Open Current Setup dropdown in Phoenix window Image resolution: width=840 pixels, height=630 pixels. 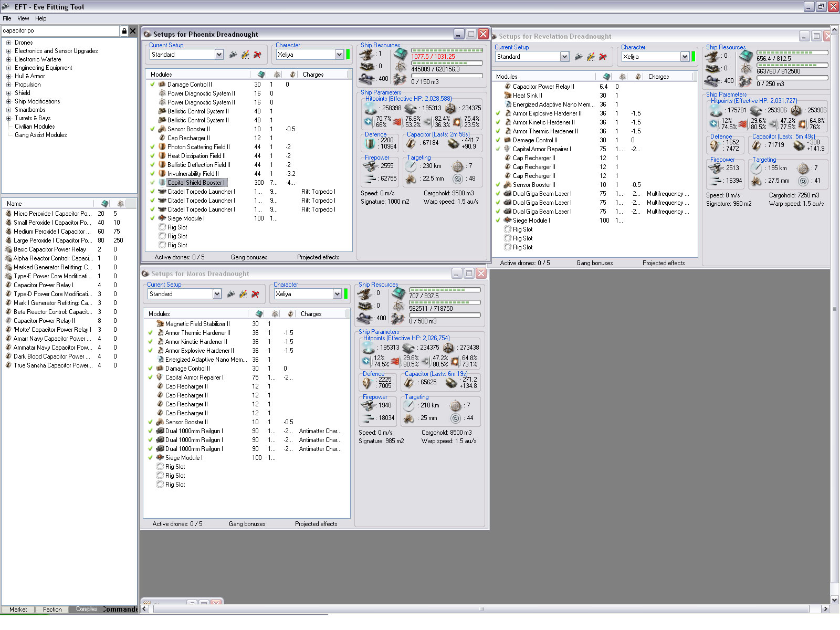pyautogui.click(x=219, y=55)
